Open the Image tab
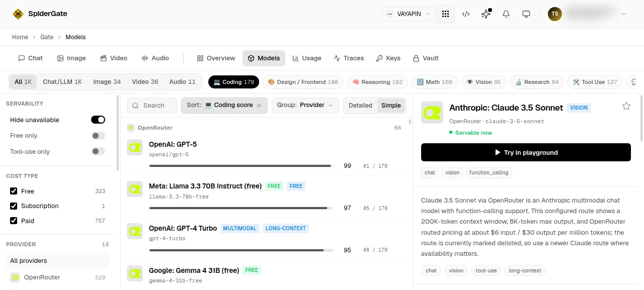The image size is (644, 290). (x=71, y=58)
